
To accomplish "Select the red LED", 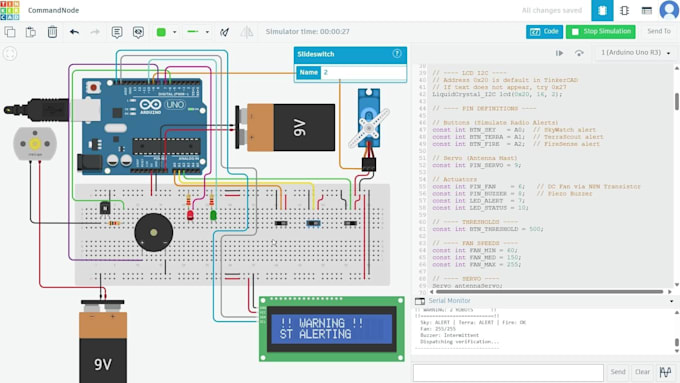I will (190, 215).
